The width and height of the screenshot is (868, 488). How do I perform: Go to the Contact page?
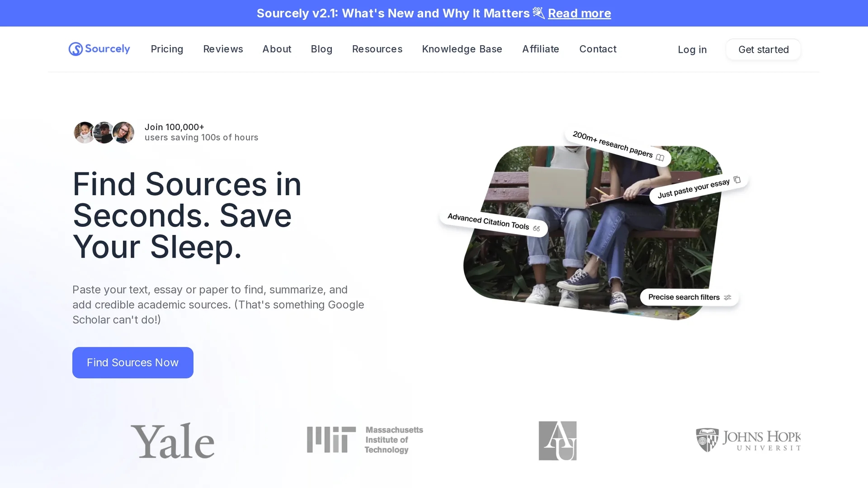click(598, 49)
